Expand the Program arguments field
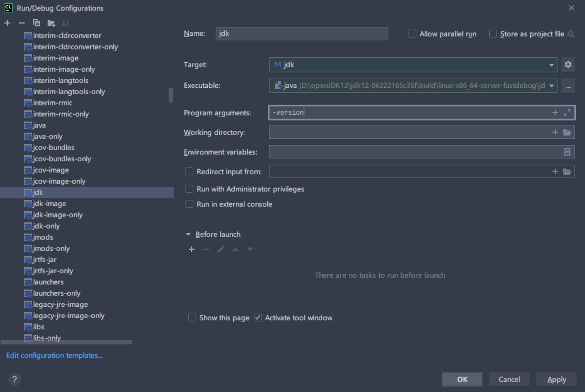 coord(567,113)
